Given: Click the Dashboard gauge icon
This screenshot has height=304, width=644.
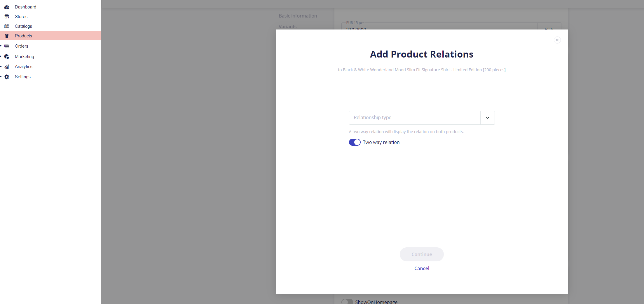Looking at the screenshot, I should pos(7,7).
